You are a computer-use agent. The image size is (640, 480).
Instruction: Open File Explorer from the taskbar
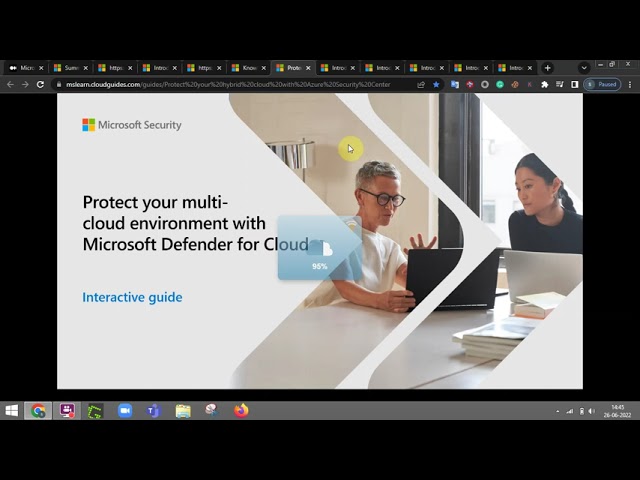[x=183, y=411]
